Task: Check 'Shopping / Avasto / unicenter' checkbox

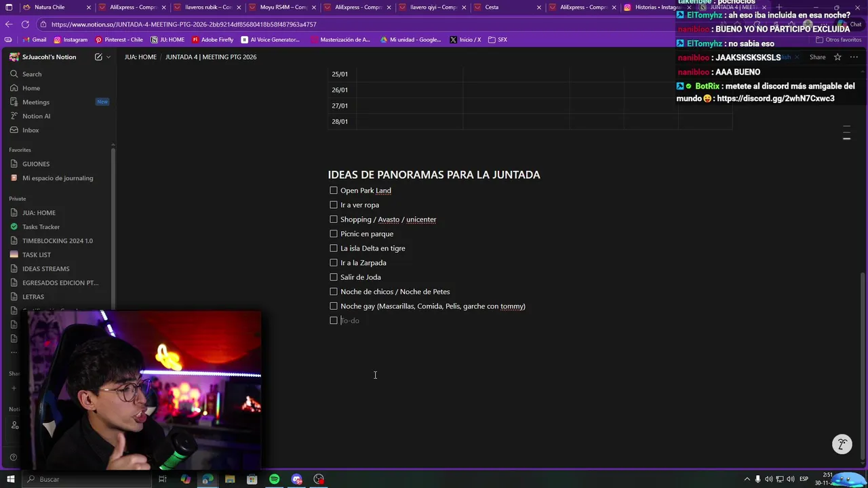Action: click(334, 219)
